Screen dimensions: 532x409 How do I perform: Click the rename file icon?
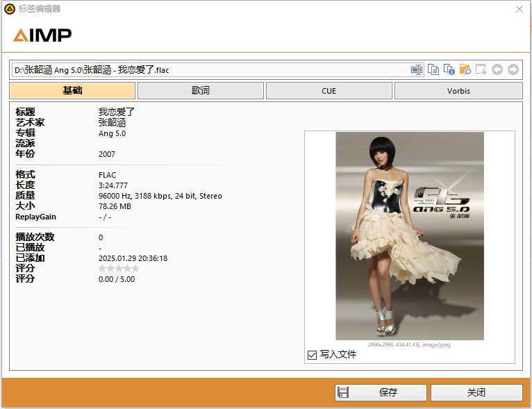pos(417,70)
